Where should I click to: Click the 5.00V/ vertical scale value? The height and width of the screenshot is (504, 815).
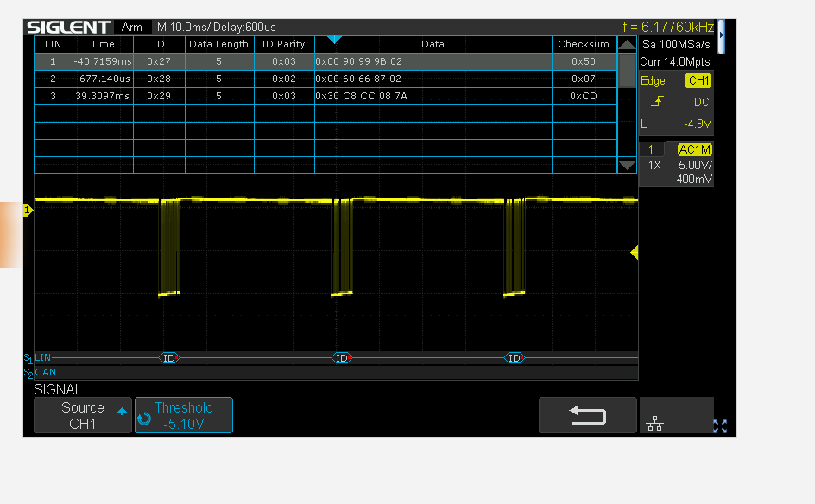click(x=696, y=165)
